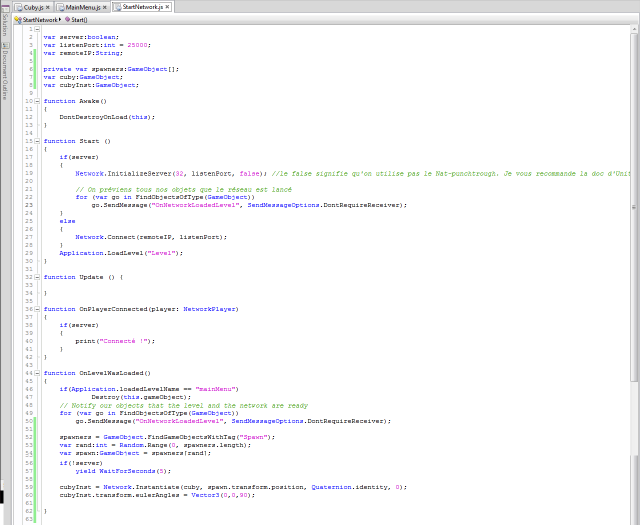The height and width of the screenshot is (525, 640).
Task: Click 'Network.Instantiate' on line 59
Action: pyautogui.click(x=141, y=487)
